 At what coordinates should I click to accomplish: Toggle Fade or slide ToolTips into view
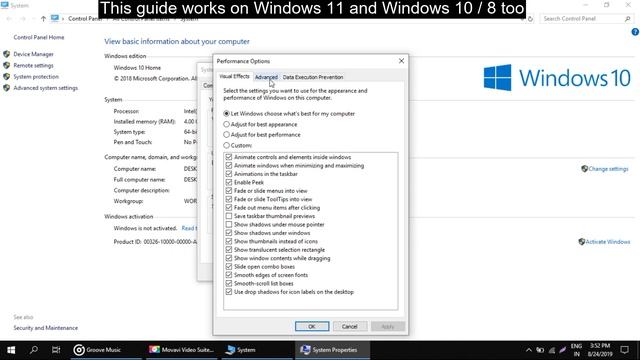(229, 199)
